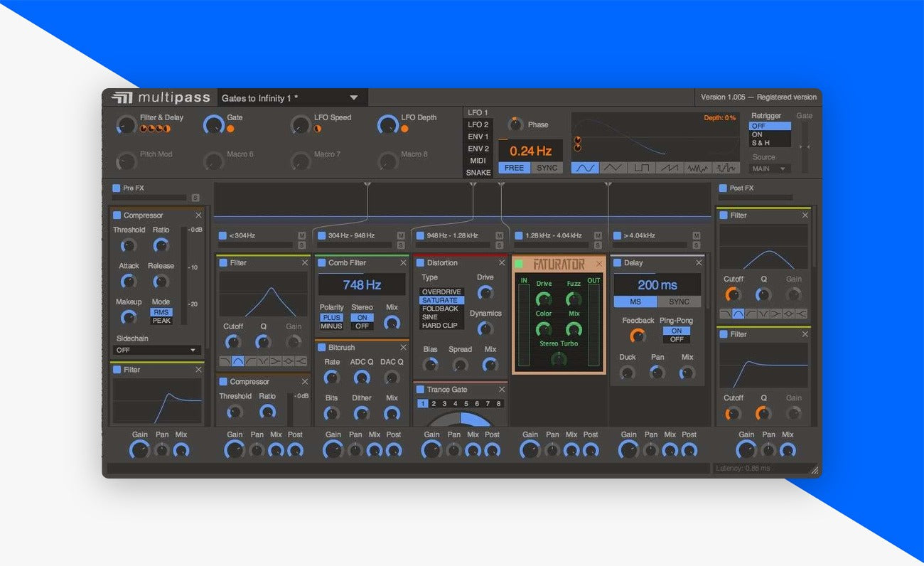Set compressor Mode to PEAK
The height and width of the screenshot is (566, 924).
click(x=161, y=321)
